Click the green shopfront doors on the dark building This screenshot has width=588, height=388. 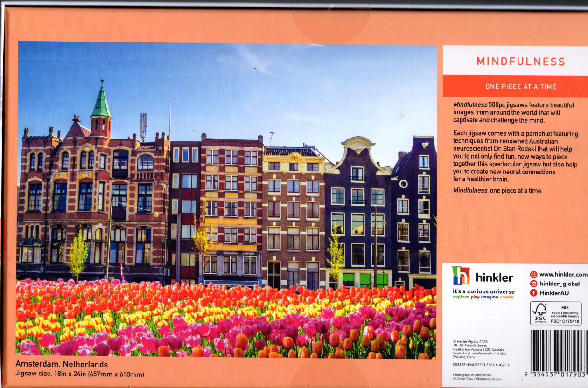click(x=365, y=280)
